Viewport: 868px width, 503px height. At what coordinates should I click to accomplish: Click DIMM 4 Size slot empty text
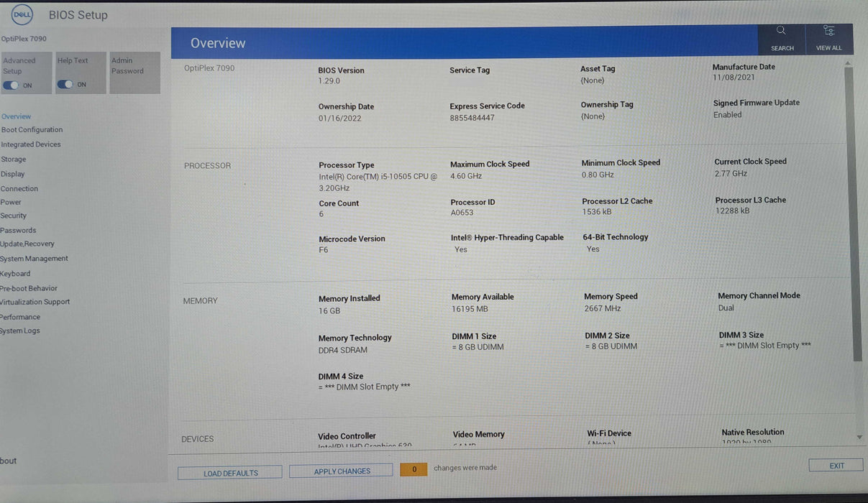(x=365, y=387)
